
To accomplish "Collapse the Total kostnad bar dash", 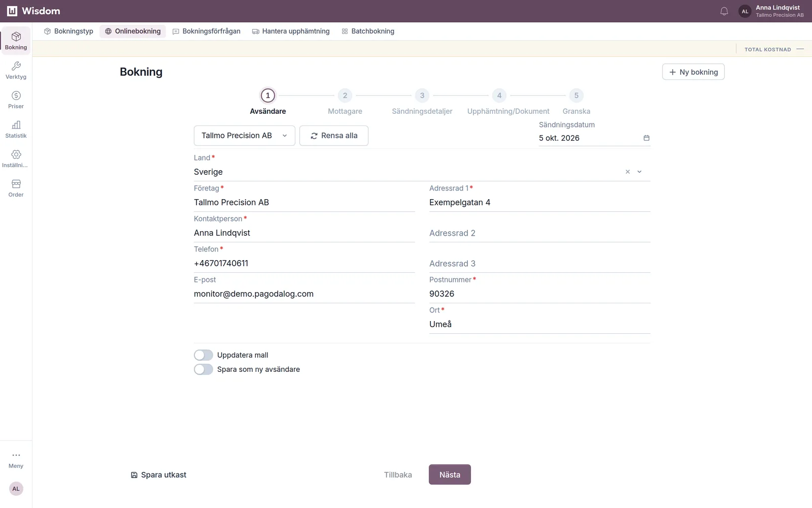I will point(800,49).
